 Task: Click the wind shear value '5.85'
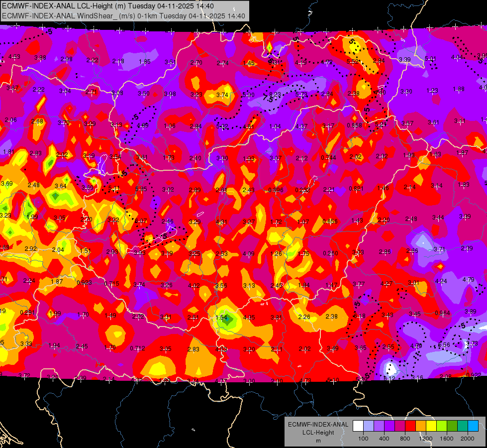tap(141, 189)
